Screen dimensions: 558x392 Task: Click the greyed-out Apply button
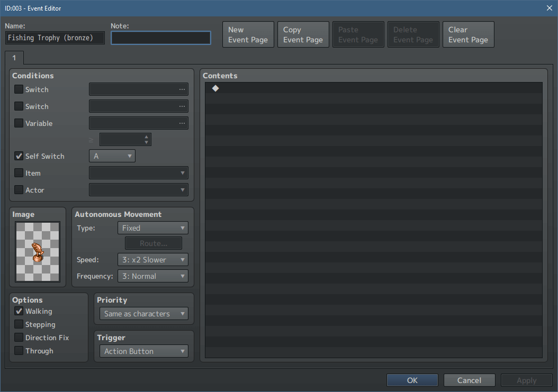pyautogui.click(x=526, y=380)
